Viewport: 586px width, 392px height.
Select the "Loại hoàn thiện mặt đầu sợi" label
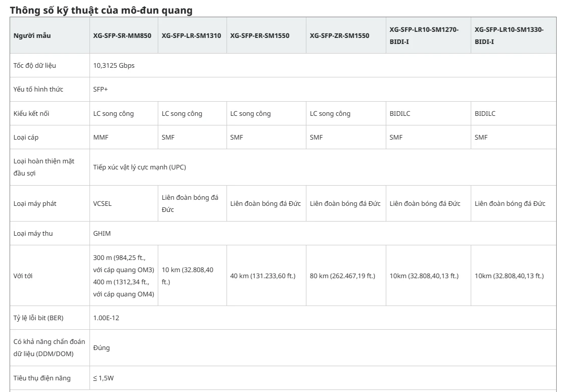[x=43, y=167]
